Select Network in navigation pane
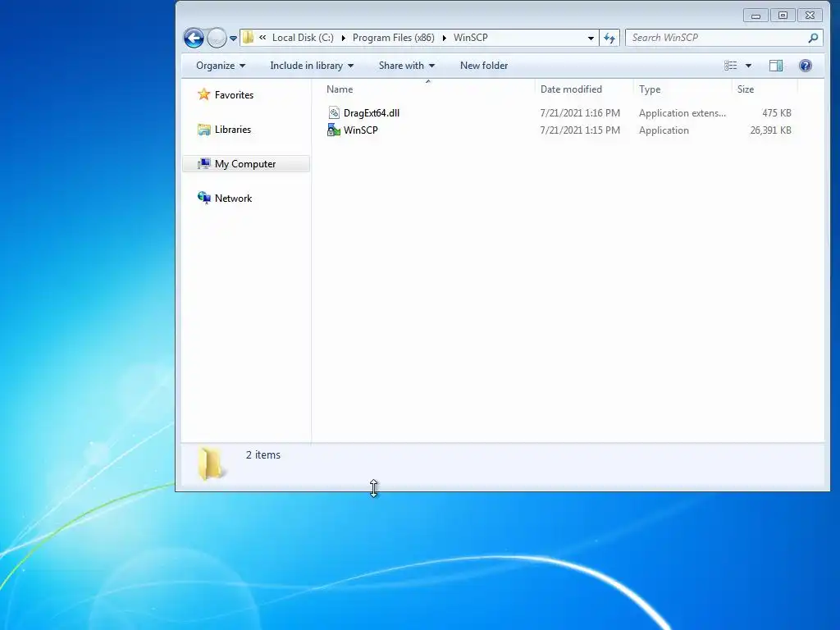The width and height of the screenshot is (840, 630). pos(233,199)
